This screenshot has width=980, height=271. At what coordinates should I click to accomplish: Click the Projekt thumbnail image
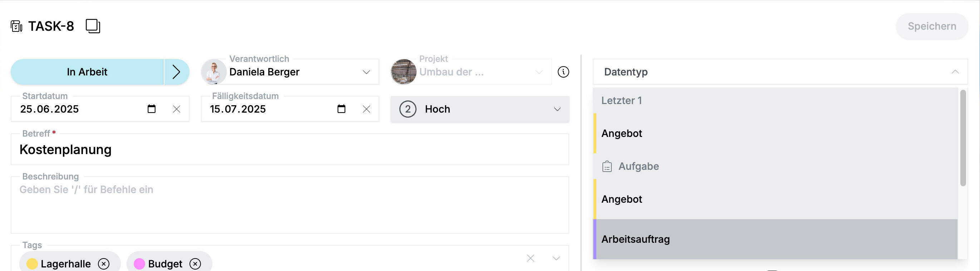click(404, 72)
